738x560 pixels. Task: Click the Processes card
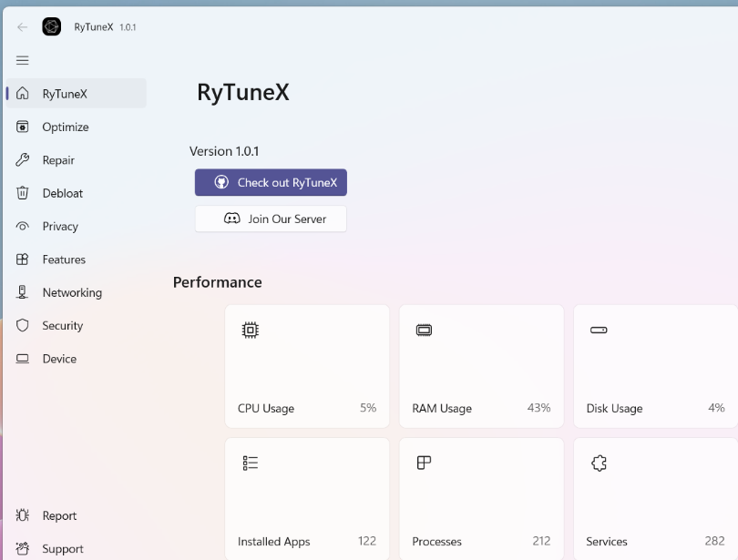click(x=481, y=496)
